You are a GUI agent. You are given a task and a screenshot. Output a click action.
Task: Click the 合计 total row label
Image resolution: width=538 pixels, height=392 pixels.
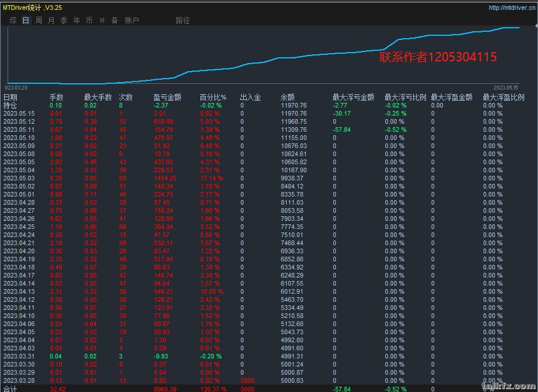10,389
